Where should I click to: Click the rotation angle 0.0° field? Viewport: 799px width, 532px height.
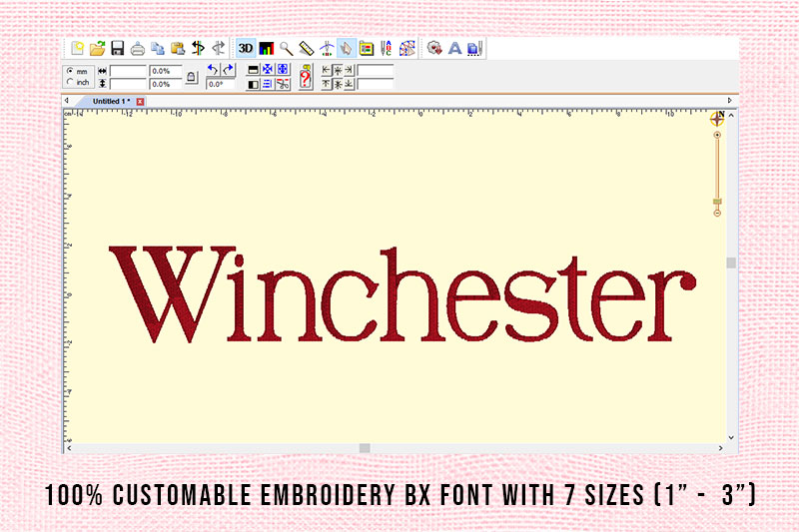coord(221,84)
